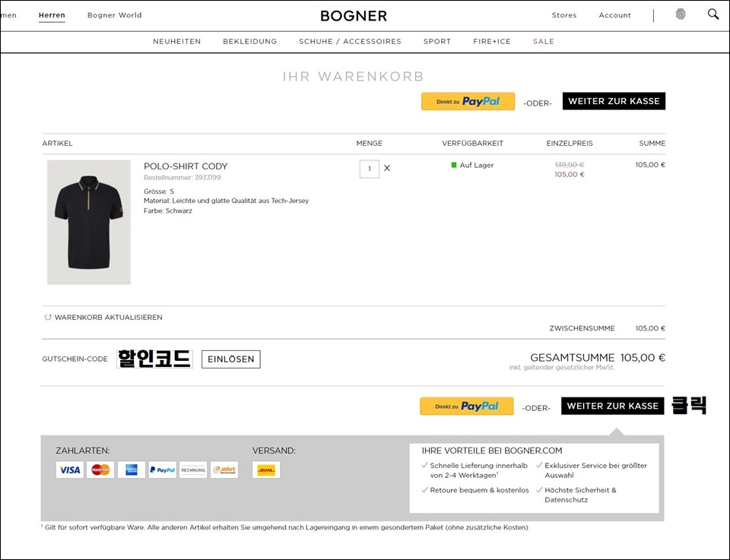The height and width of the screenshot is (560, 730).
Task: Click 'Höchste Sicherheit & Datenschutz' text
Action: [x=580, y=495]
